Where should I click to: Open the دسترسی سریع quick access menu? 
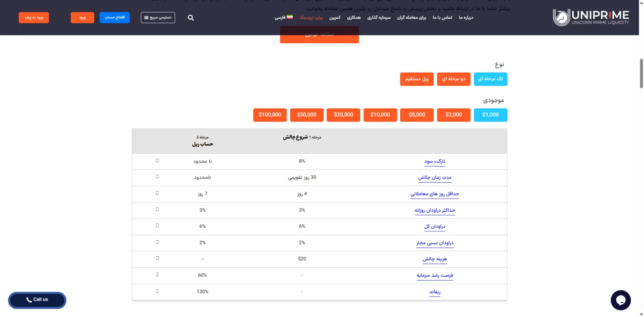pyautogui.click(x=158, y=17)
